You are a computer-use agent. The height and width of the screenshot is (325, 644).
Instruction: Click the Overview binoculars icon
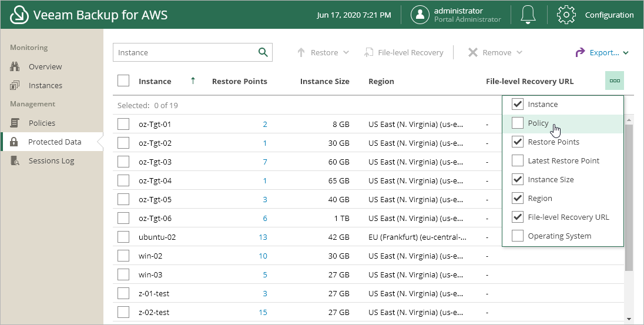[15, 66]
